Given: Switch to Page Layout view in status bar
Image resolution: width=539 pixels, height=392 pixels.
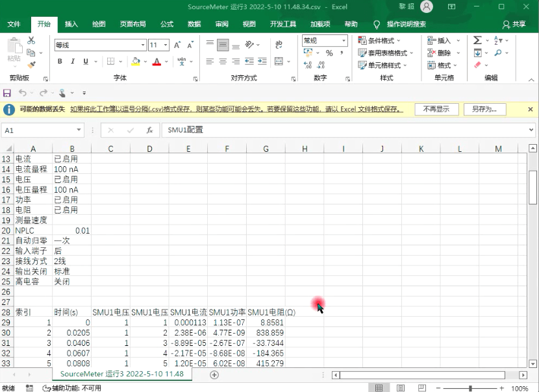Looking at the screenshot, I should point(401,388).
